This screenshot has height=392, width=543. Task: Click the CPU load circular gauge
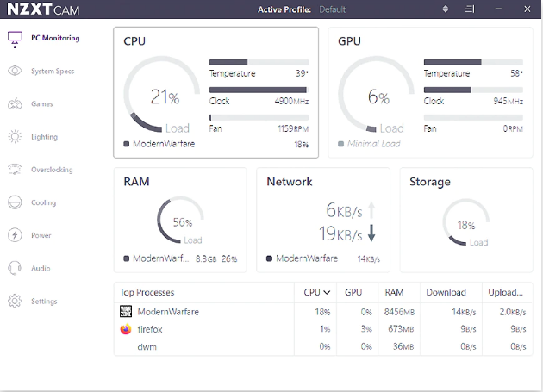coord(159,97)
